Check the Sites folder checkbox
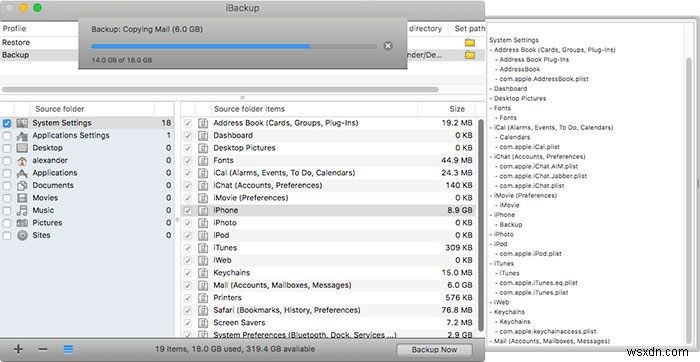This screenshot has height=362, width=700. click(7, 236)
